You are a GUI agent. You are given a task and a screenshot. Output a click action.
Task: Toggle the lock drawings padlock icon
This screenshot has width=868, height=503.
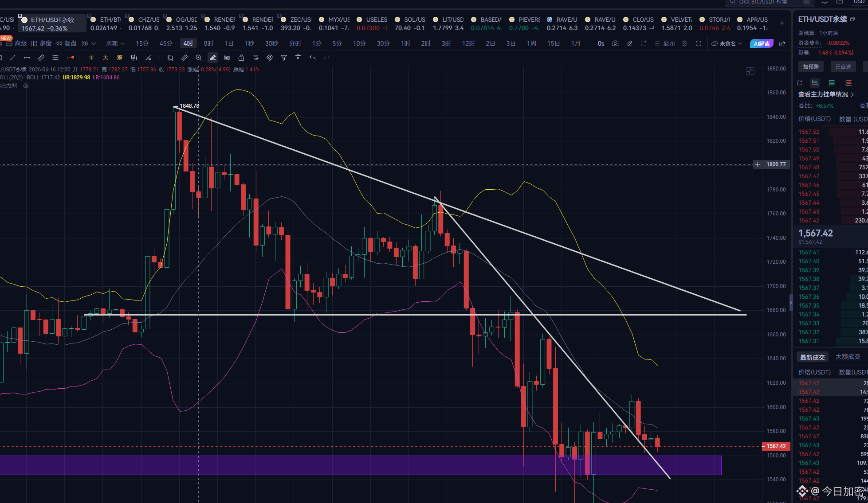pos(241,58)
